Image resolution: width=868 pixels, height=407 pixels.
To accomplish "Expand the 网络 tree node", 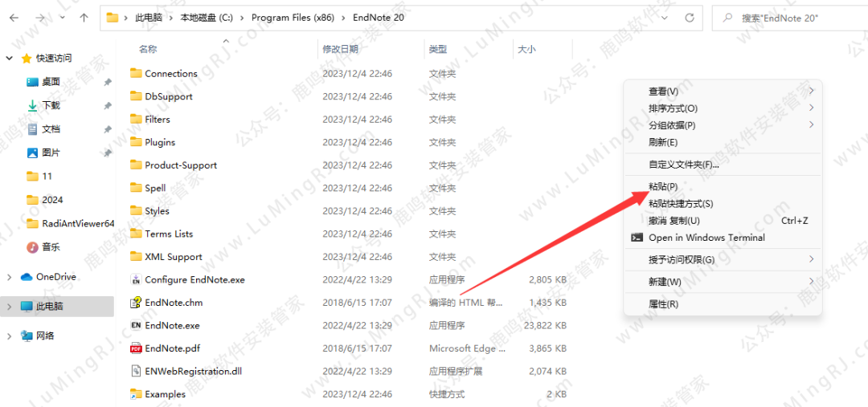I will [x=10, y=336].
